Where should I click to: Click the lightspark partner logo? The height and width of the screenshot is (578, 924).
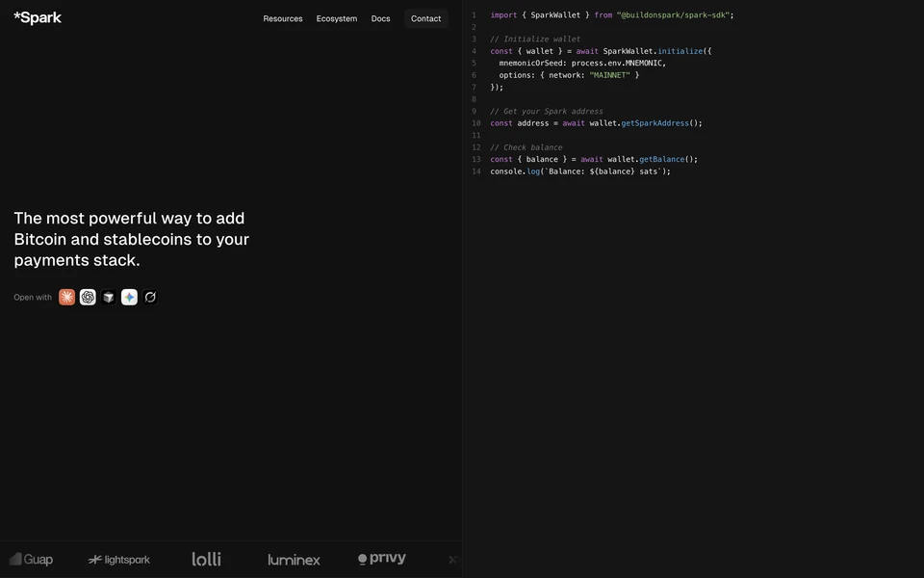click(x=119, y=560)
